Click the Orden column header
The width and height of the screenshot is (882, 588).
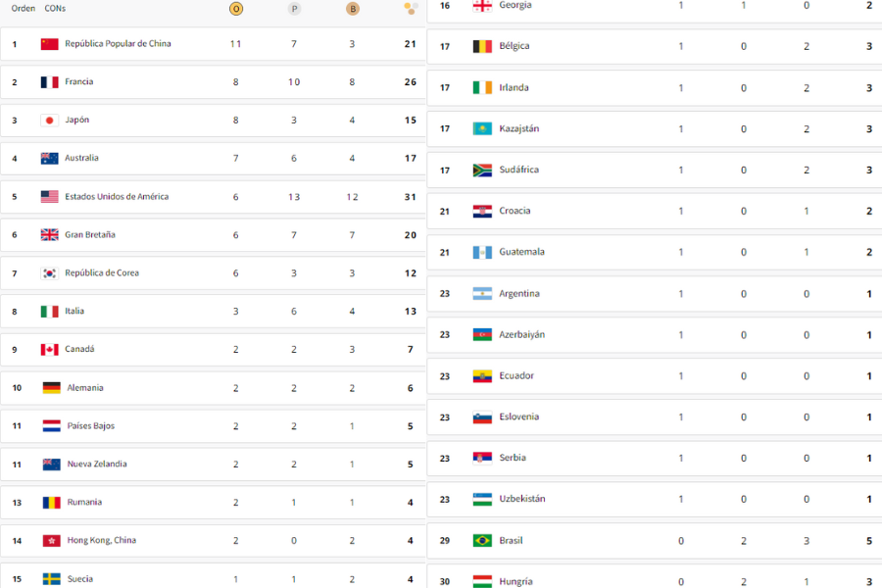tap(24, 9)
